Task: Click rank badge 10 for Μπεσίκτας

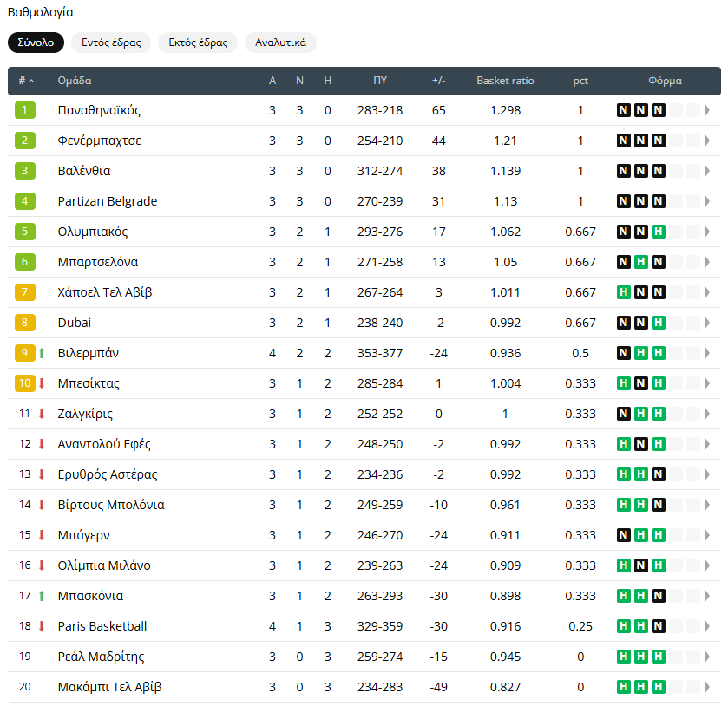Action: [x=25, y=383]
